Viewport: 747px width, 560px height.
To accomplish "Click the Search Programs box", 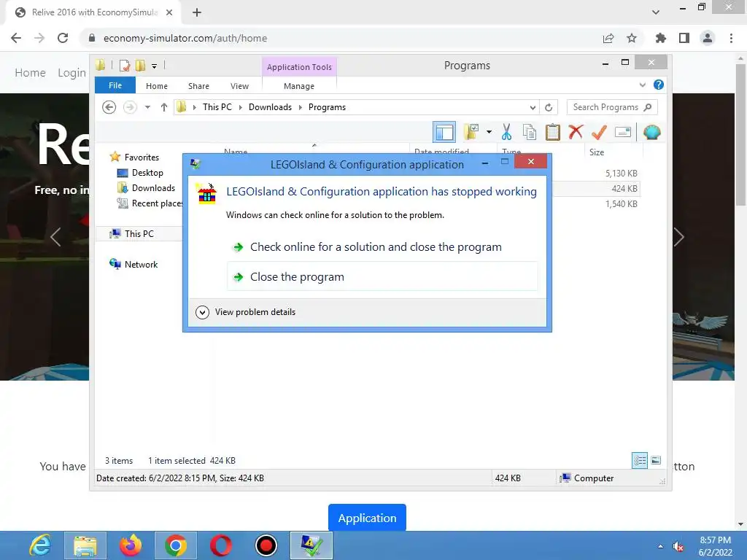I will (x=612, y=107).
